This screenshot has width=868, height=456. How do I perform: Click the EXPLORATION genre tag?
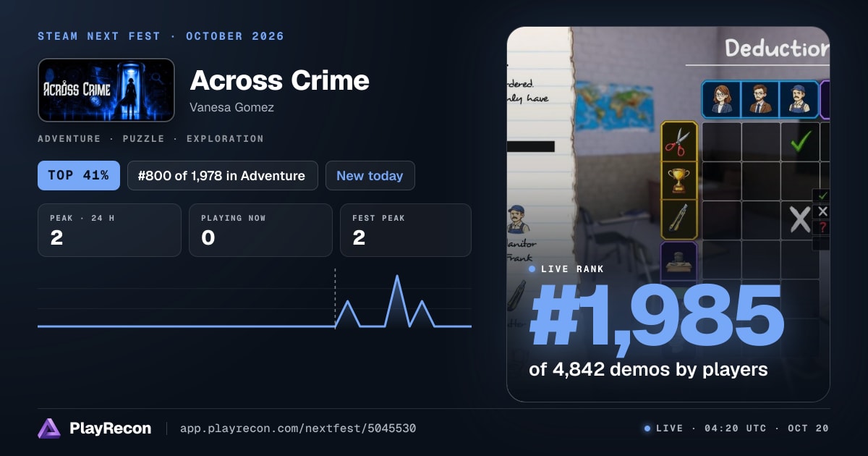point(224,138)
